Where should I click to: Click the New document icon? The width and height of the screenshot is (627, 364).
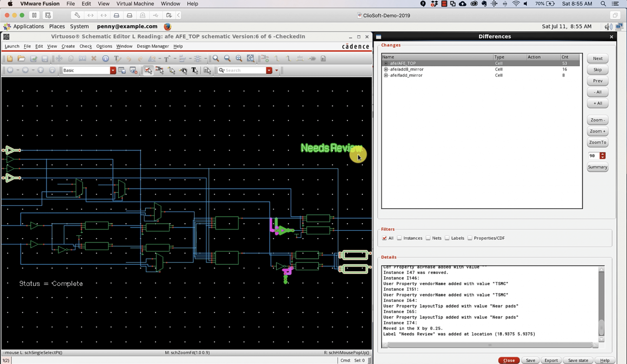click(10, 59)
